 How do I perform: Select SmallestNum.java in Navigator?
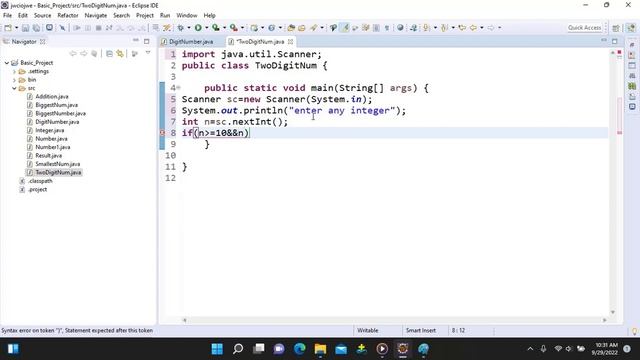58,164
